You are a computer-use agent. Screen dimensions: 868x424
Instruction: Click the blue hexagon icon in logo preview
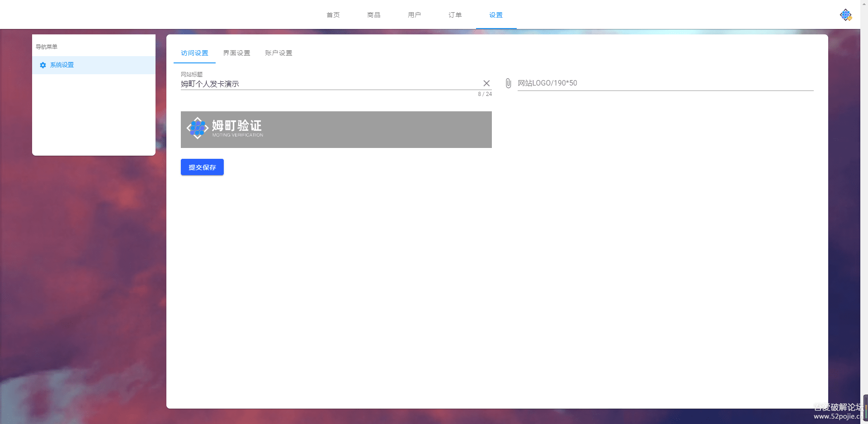pyautogui.click(x=198, y=128)
